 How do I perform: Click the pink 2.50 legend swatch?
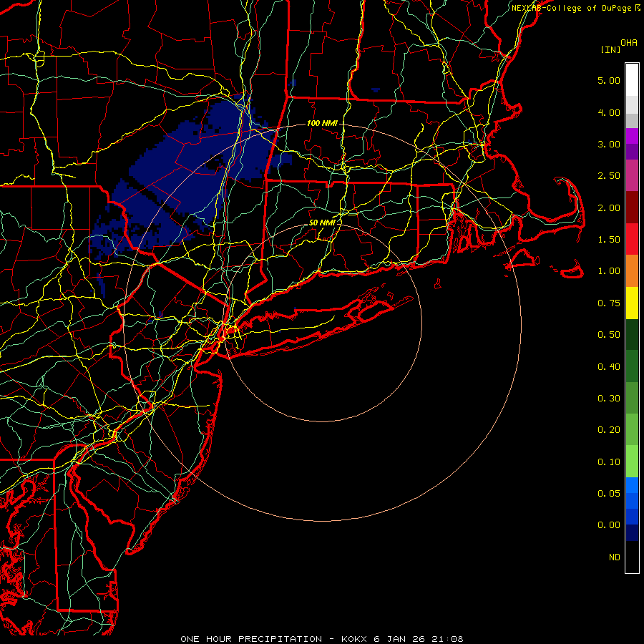[x=632, y=175]
